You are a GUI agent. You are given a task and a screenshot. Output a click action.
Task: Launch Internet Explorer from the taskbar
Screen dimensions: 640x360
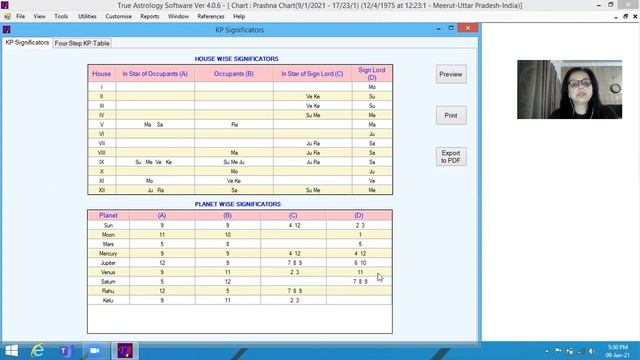[38, 351]
